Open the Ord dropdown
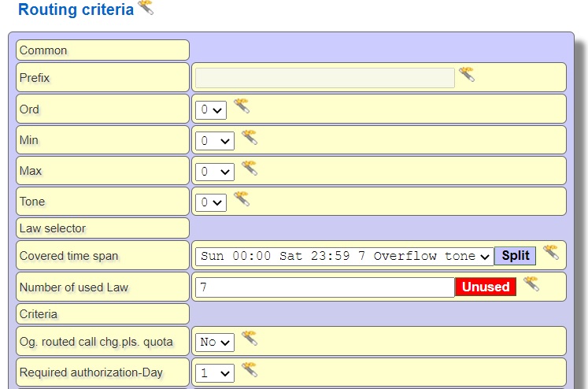 211,109
